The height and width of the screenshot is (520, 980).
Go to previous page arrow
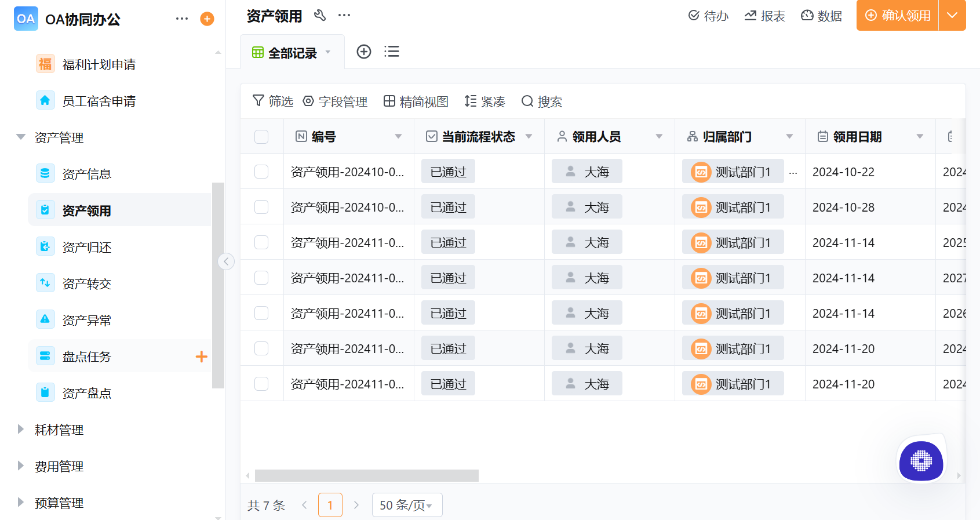click(304, 505)
